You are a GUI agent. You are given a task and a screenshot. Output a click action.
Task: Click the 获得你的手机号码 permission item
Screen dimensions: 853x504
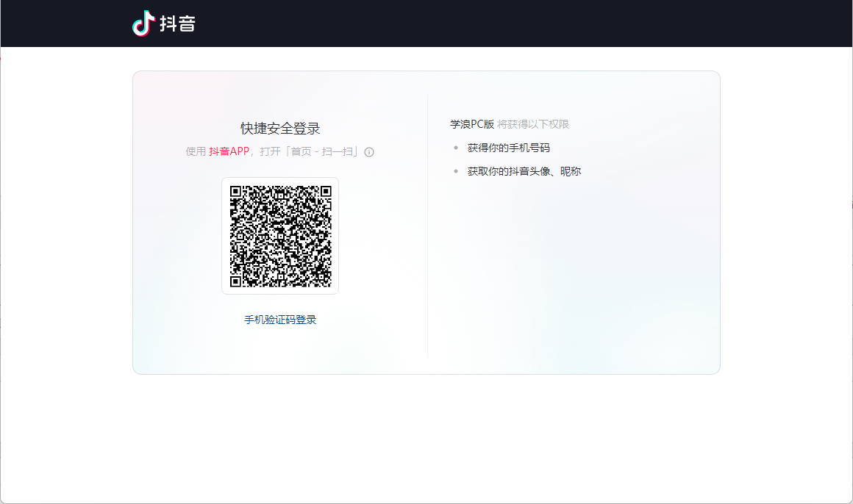click(x=508, y=148)
